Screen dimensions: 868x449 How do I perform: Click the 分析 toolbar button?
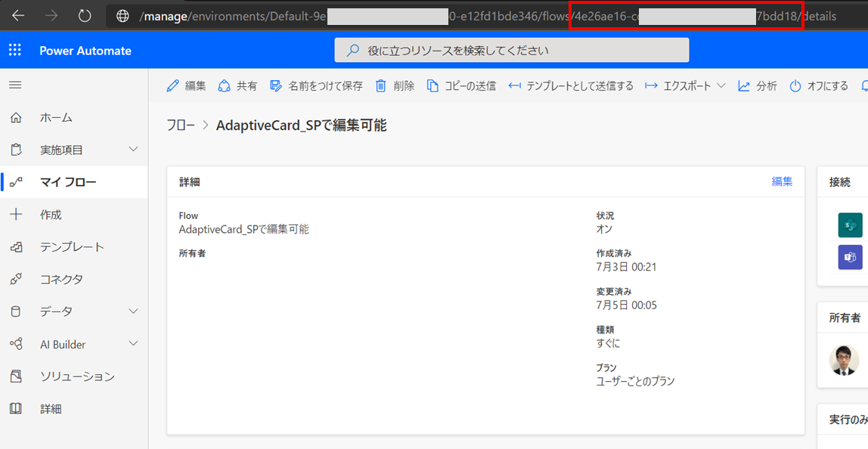(758, 86)
